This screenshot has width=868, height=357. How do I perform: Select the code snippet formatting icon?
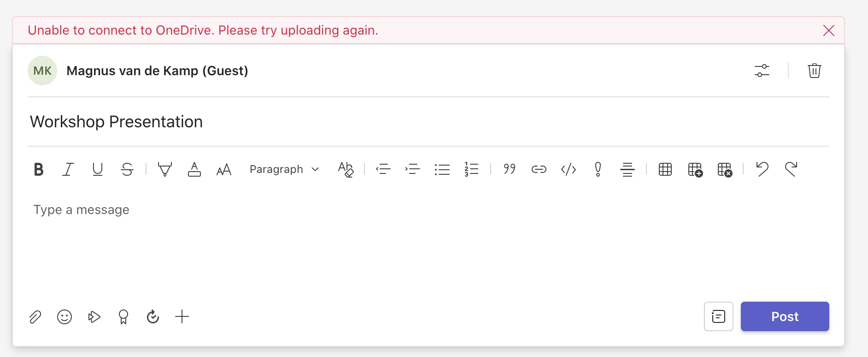pyautogui.click(x=568, y=169)
